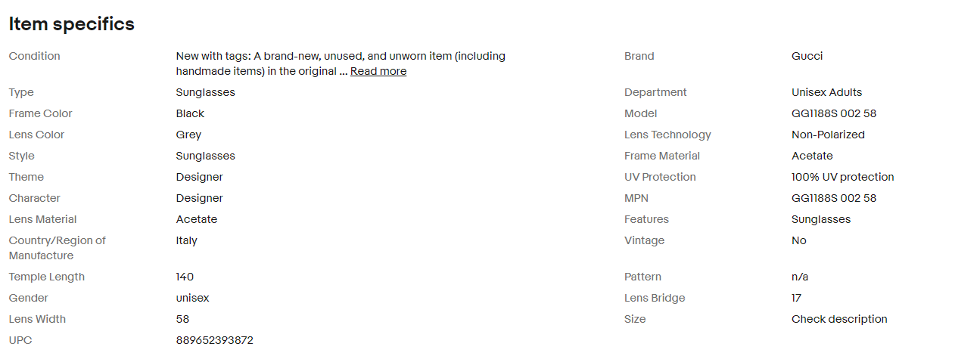
Task: Click the Frame Color value Black
Action: pyautogui.click(x=190, y=113)
